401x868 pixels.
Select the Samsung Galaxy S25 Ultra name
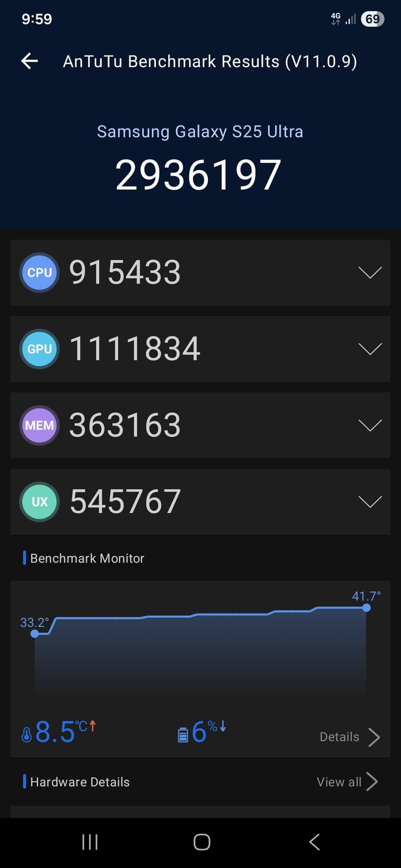click(200, 132)
